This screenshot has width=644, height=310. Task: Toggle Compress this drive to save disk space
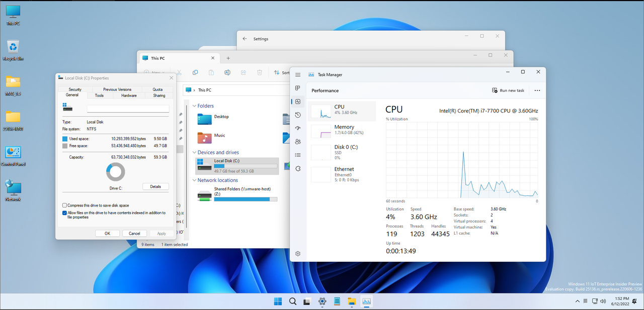[x=64, y=205]
